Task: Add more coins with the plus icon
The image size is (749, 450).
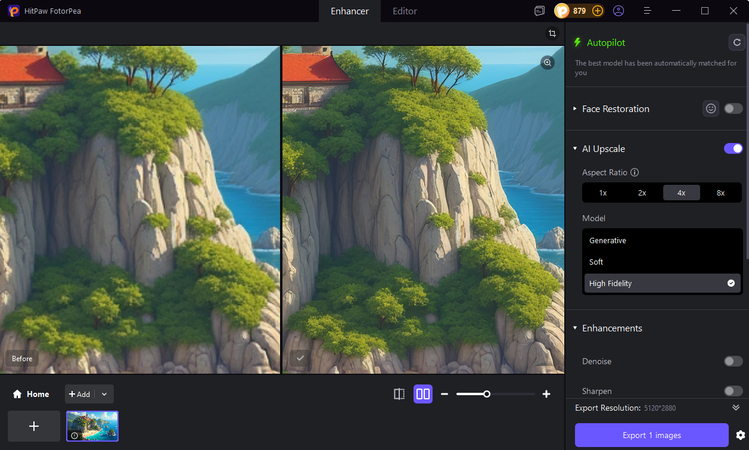Action: click(597, 11)
